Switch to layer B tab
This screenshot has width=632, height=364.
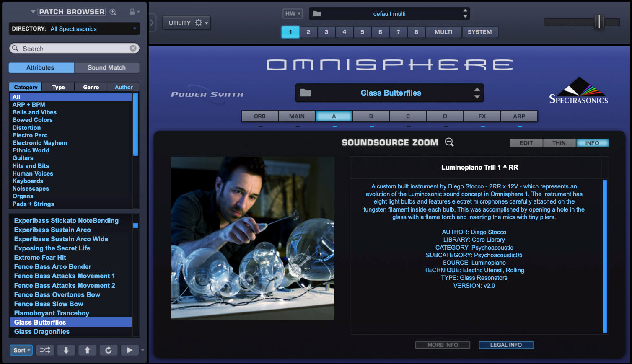371,116
